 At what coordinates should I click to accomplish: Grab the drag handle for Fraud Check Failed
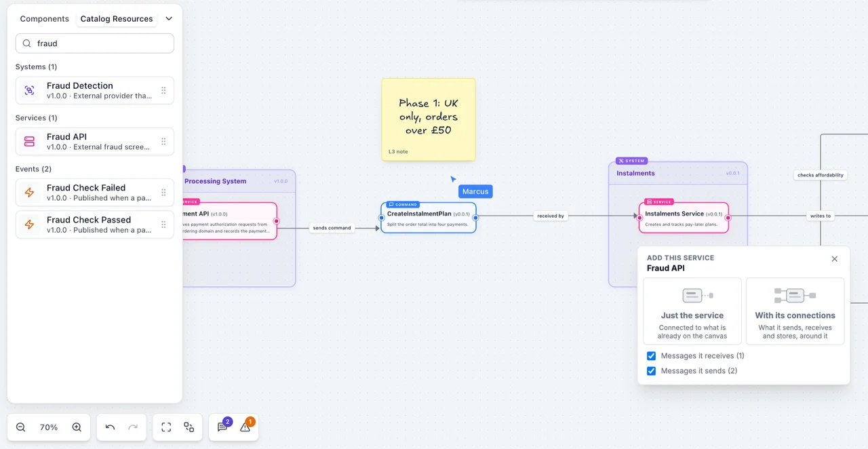click(x=163, y=193)
